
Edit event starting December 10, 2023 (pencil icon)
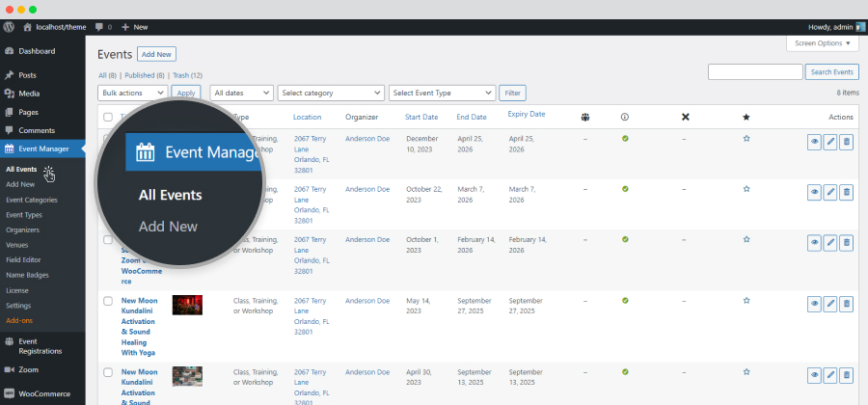coord(830,142)
